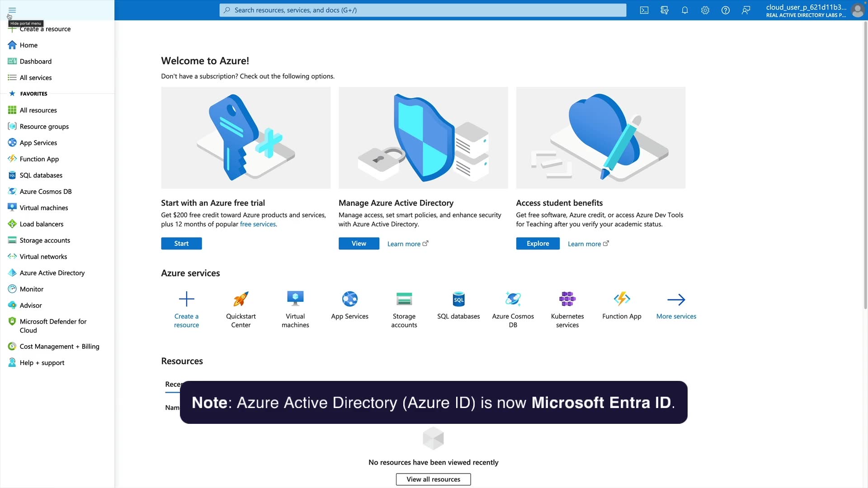Open Azure Cosmos DB service tile
Screen dimensions: 868x488
tap(513, 299)
